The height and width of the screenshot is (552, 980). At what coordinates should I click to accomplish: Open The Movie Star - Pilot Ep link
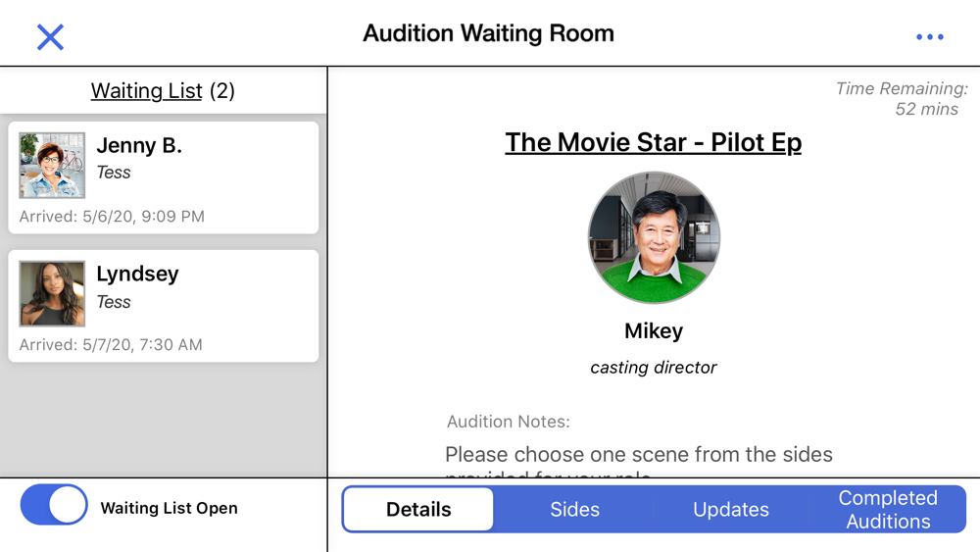[654, 142]
